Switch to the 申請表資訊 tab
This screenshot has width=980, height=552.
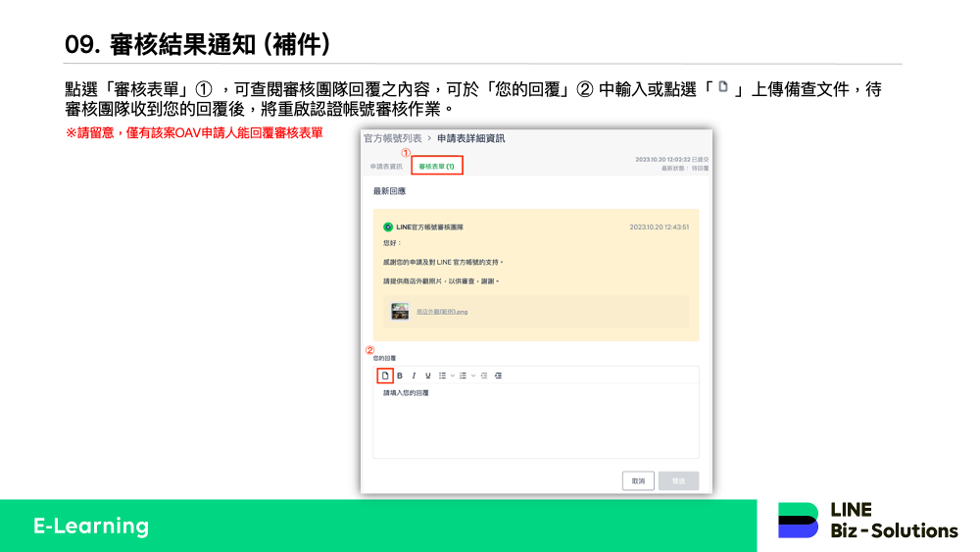pyautogui.click(x=386, y=166)
